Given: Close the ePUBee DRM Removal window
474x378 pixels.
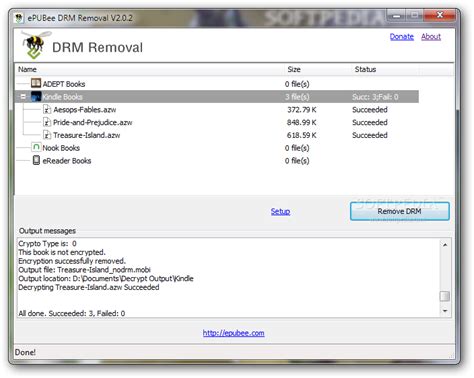Looking at the screenshot, I should pyautogui.click(x=440, y=15).
